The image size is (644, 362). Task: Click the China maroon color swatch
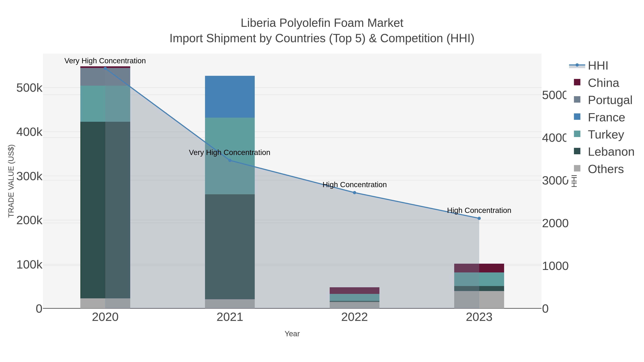point(577,82)
